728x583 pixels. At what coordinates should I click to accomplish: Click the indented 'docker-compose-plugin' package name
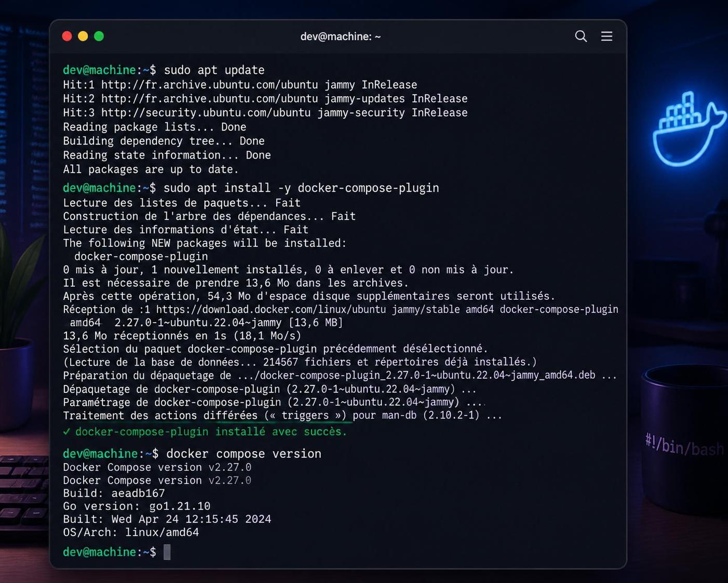(x=141, y=257)
